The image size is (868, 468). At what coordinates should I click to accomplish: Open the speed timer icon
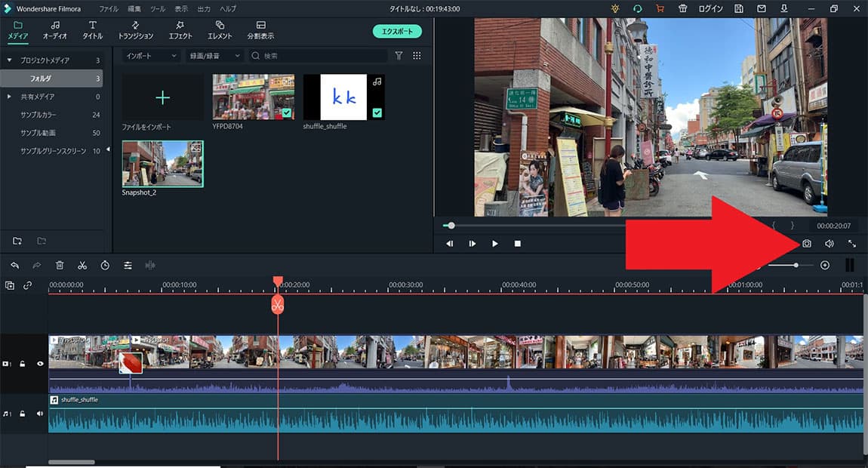pyautogui.click(x=105, y=265)
